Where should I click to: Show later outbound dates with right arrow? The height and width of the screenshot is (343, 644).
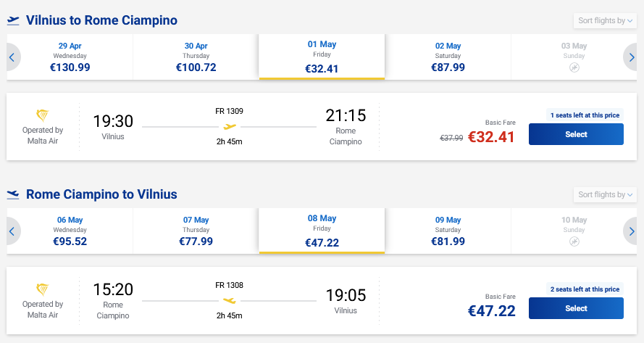632,57
